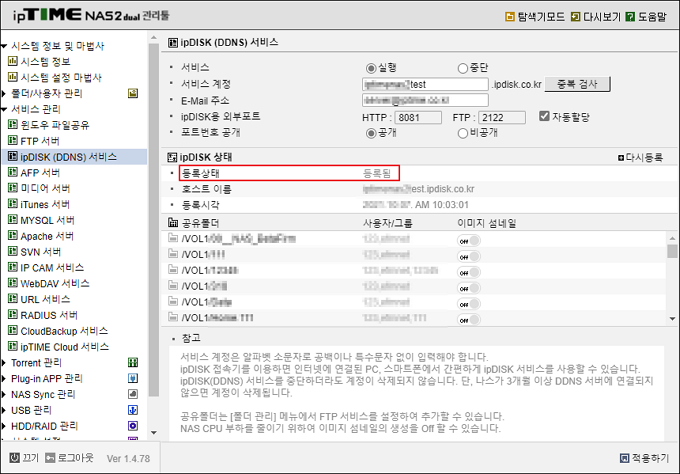Toggle thumbnail switch for second /VOL1 folder
The image size is (680, 474).
click(x=469, y=257)
